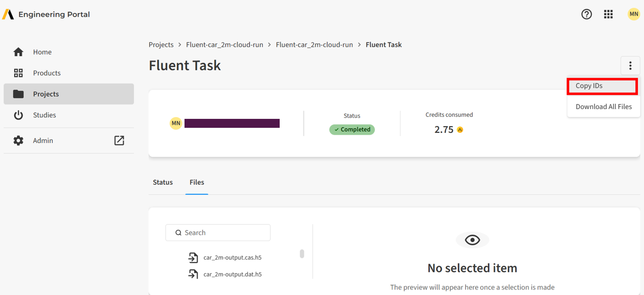Image resolution: width=644 pixels, height=295 pixels.
Task: Click the Studies power icon in sidebar
Action: pos(18,115)
